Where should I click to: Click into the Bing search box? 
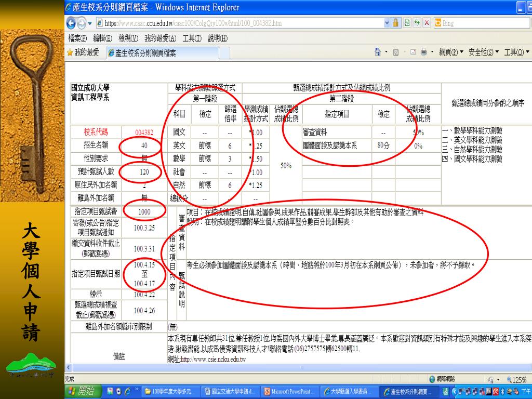coord(485,23)
